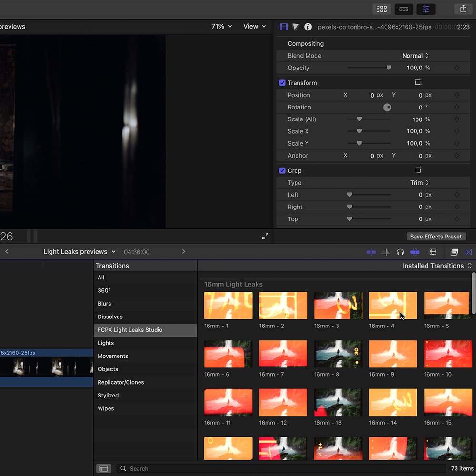Open the viewer View options menu
This screenshot has width=476, height=476.
(x=255, y=27)
